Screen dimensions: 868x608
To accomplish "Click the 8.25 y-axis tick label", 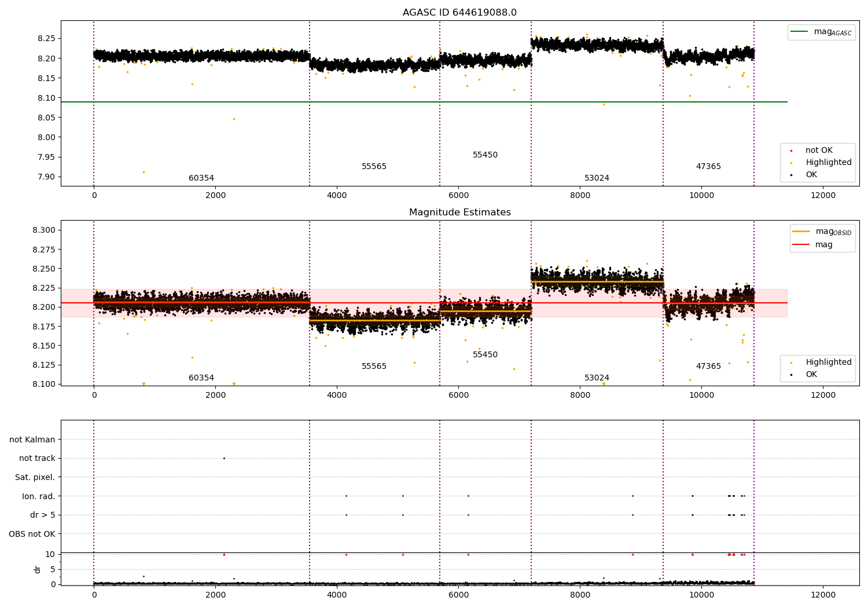I will [46, 39].
